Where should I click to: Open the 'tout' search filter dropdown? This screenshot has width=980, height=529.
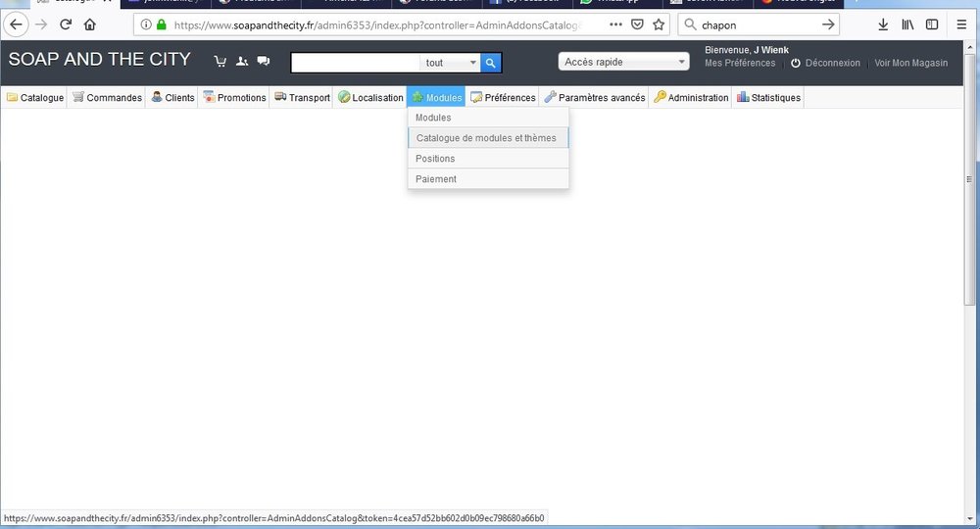pyautogui.click(x=450, y=63)
